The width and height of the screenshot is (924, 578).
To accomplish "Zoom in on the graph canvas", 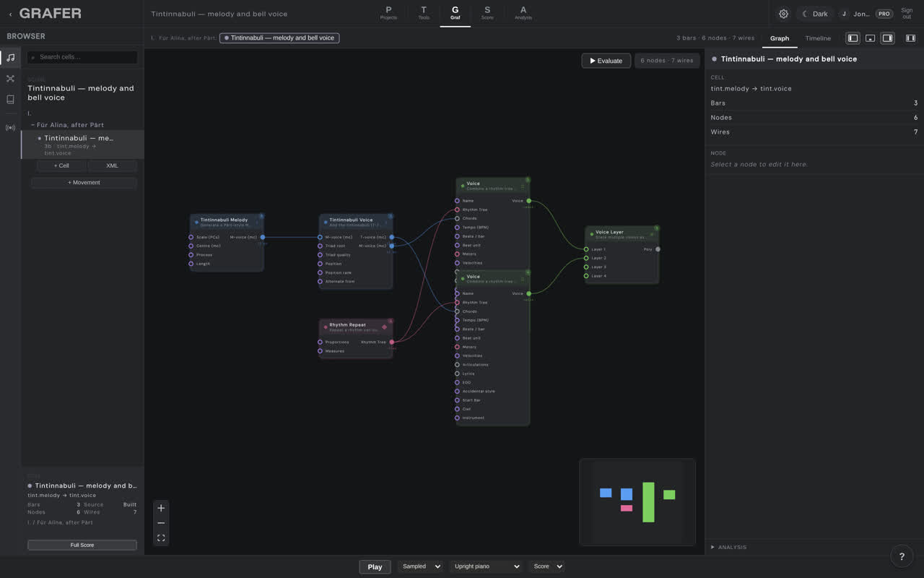I will click(x=161, y=508).
